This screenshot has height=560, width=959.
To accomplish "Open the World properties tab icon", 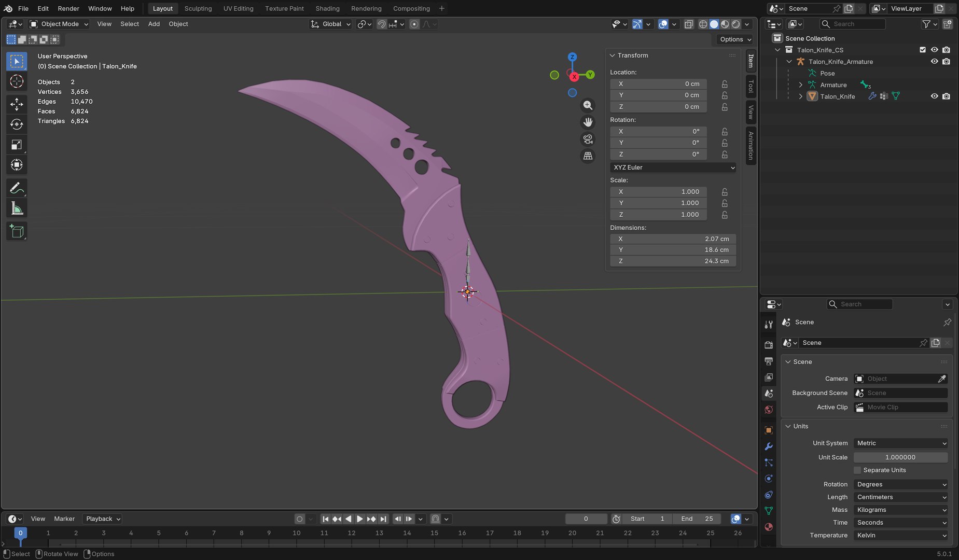I will [769, 410].
